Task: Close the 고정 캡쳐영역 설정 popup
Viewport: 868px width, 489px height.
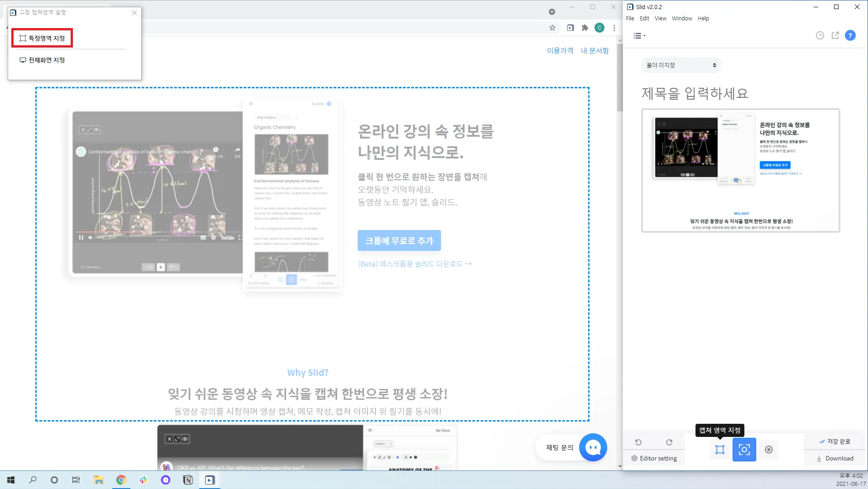Action: click(x=134, y=13)
